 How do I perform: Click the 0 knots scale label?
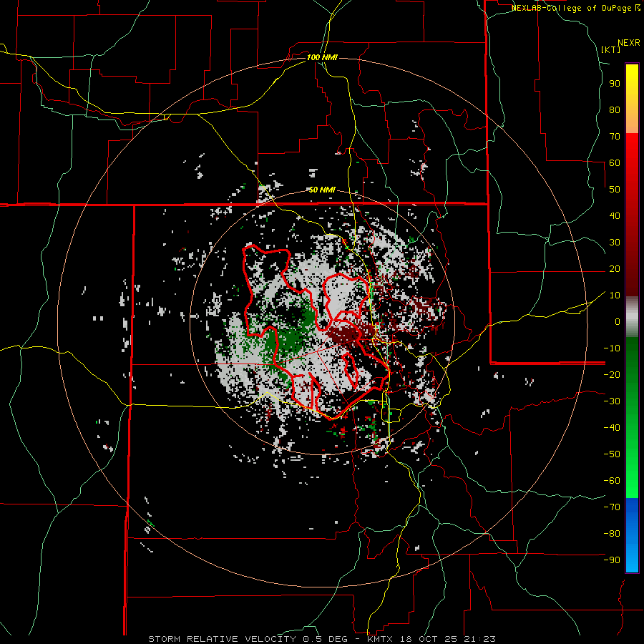(618, 322)
